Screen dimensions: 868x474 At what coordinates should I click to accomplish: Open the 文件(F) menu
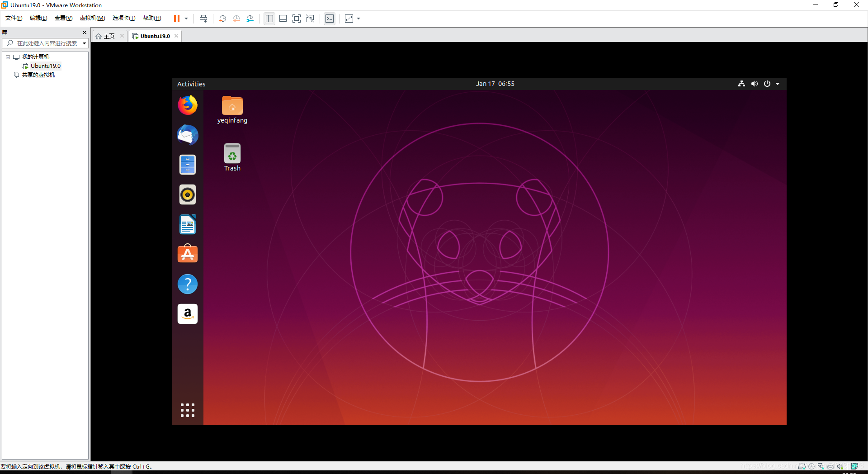14,18
